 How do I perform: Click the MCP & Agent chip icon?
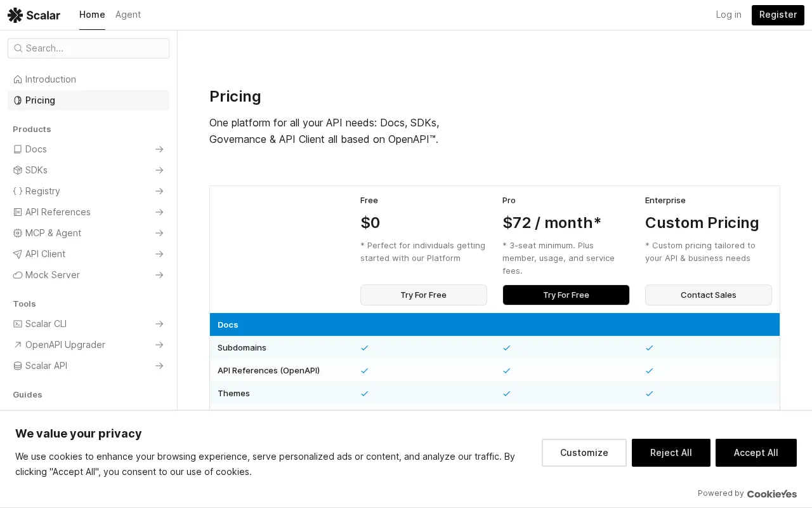(x=18, y=233)
